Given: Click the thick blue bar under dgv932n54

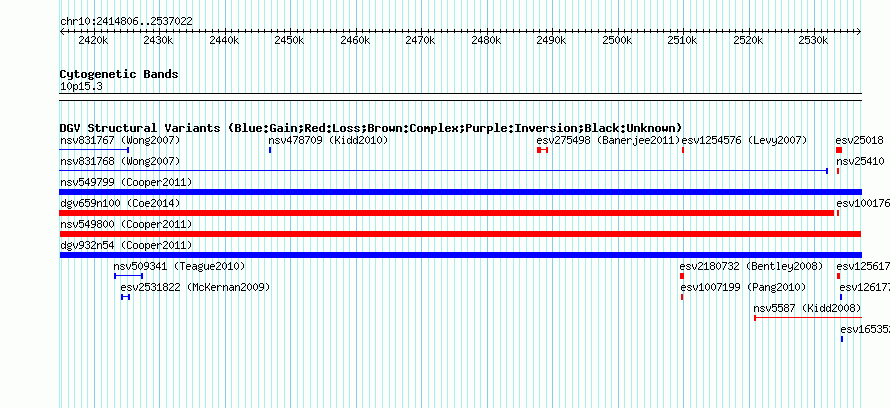Looking at the screenshot, I should coord(460,255).
